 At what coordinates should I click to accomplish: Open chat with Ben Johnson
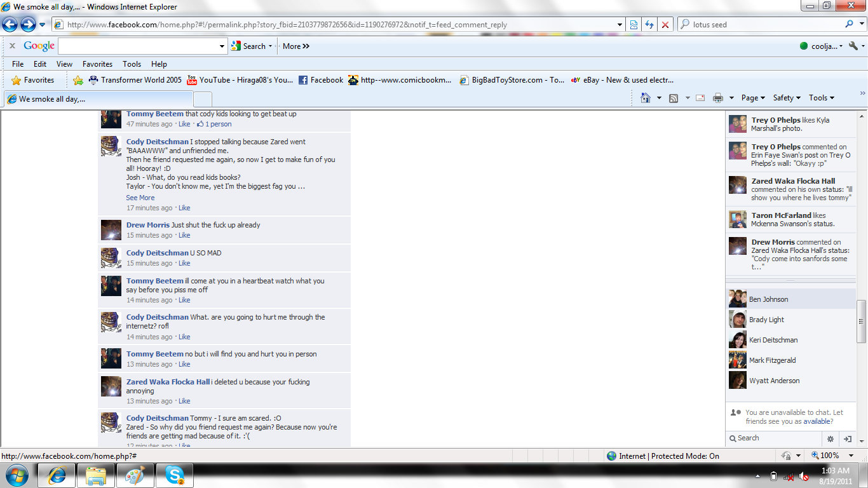[790, 299]
